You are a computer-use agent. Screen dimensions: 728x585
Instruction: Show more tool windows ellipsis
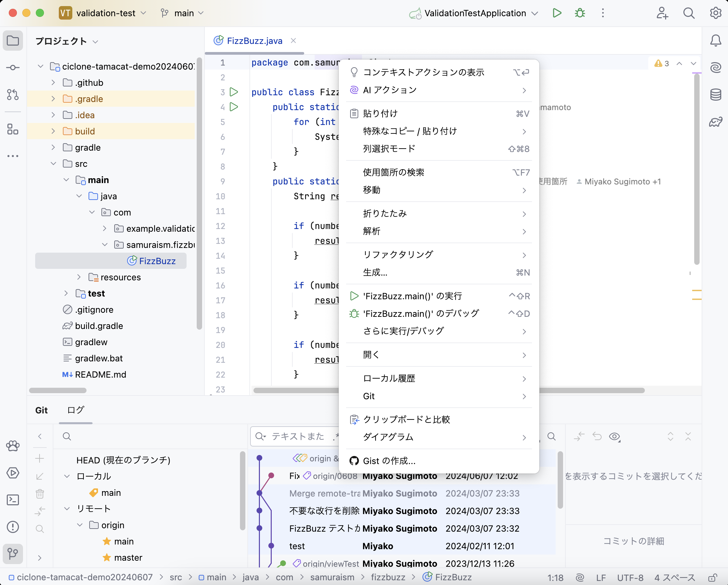pos(13,156)
